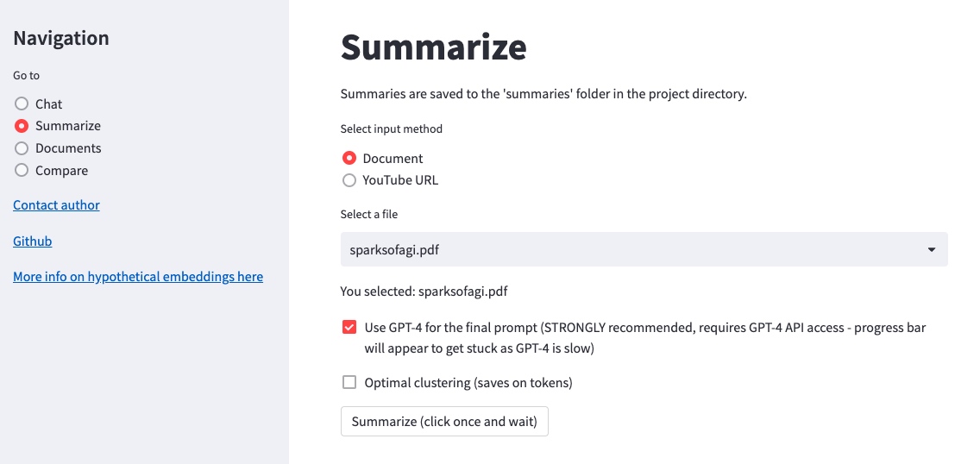Click the YouTube URL label text

coord(400,180)
